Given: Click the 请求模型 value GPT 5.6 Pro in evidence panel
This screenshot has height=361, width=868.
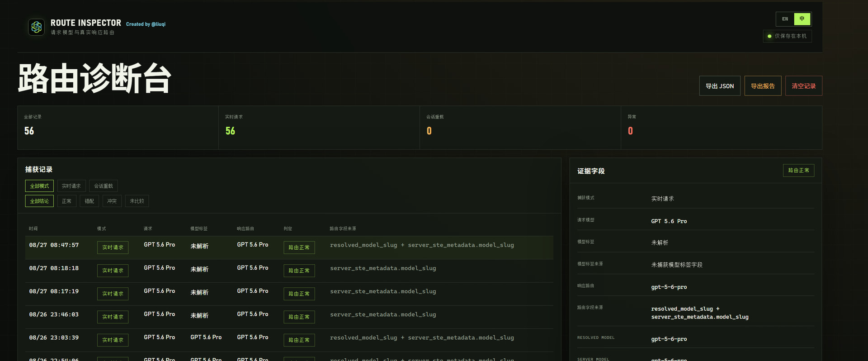Looking at the screenshot, I should (x=669, y=221).
